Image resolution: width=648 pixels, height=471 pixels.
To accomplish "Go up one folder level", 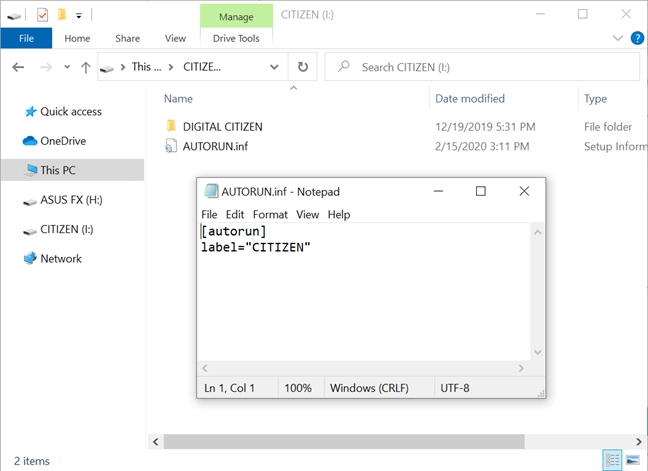I will point(86,67).
